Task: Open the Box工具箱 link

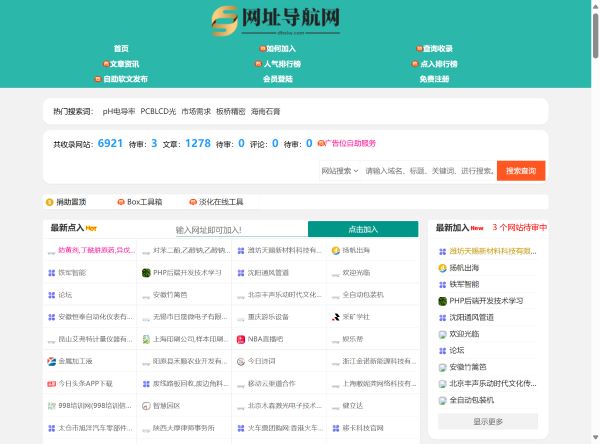Action: click(x=145, y=202)
